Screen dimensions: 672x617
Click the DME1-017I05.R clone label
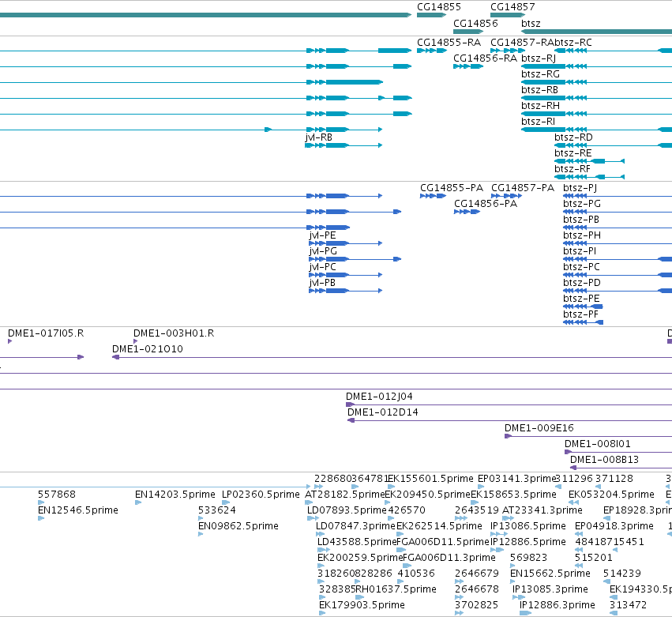pyautogui.click(x=46, y=333)
